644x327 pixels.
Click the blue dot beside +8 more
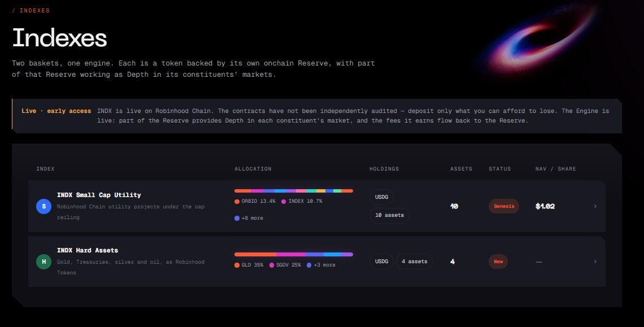click(x=237, y=218)
